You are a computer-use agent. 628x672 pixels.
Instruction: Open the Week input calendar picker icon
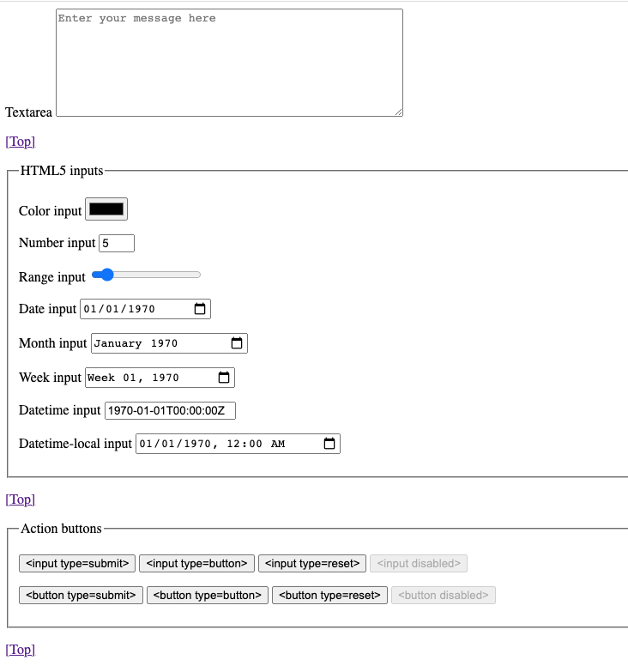224,377
